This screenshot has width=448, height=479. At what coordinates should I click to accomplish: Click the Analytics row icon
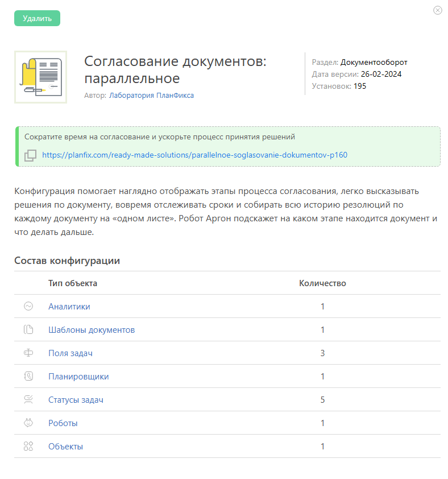[28, 306]
